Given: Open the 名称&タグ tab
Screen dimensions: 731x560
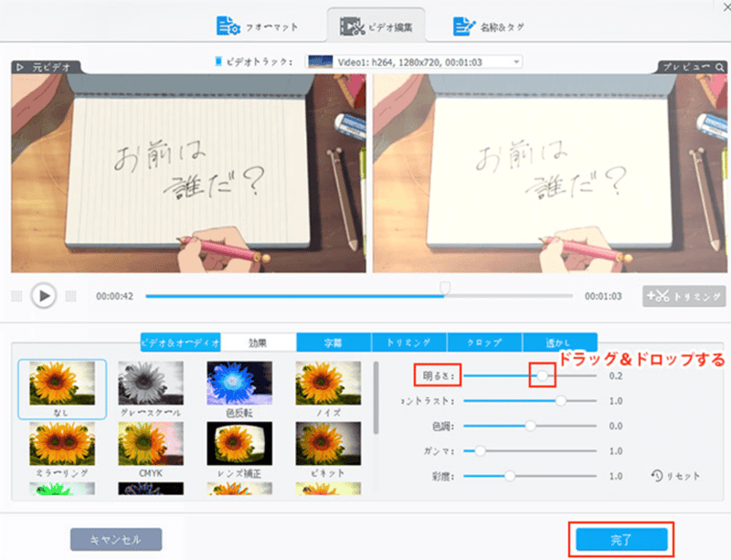Looking at the screenshot, I should pos(492,26).
